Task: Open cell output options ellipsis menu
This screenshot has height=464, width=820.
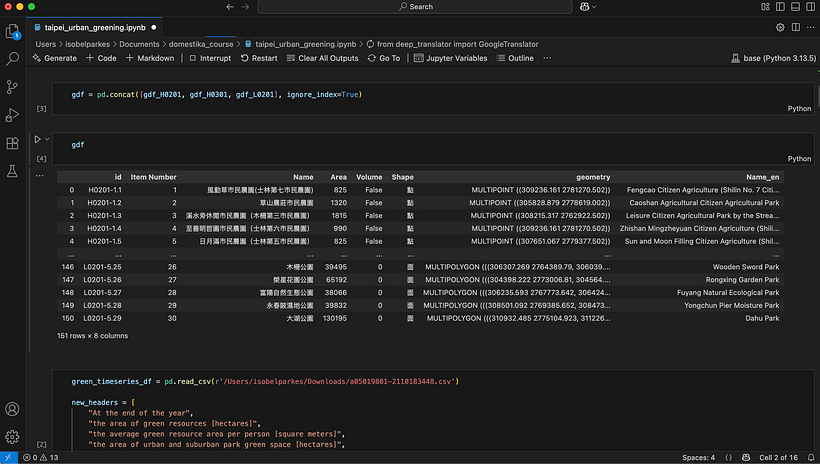Action: 40,176
